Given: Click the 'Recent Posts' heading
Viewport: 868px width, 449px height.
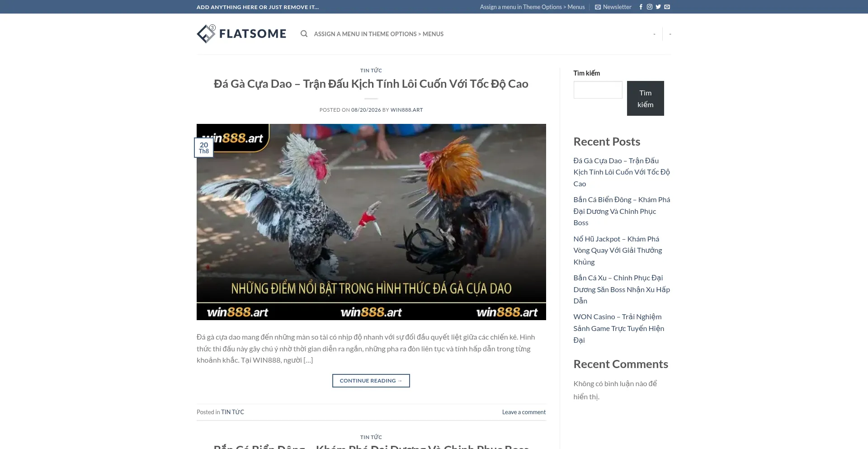Looking at the screenshot, I should click(x=607, y=142).
